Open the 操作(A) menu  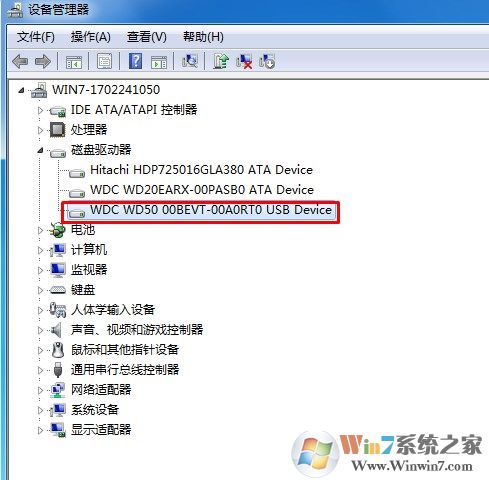tap(91, 37)
